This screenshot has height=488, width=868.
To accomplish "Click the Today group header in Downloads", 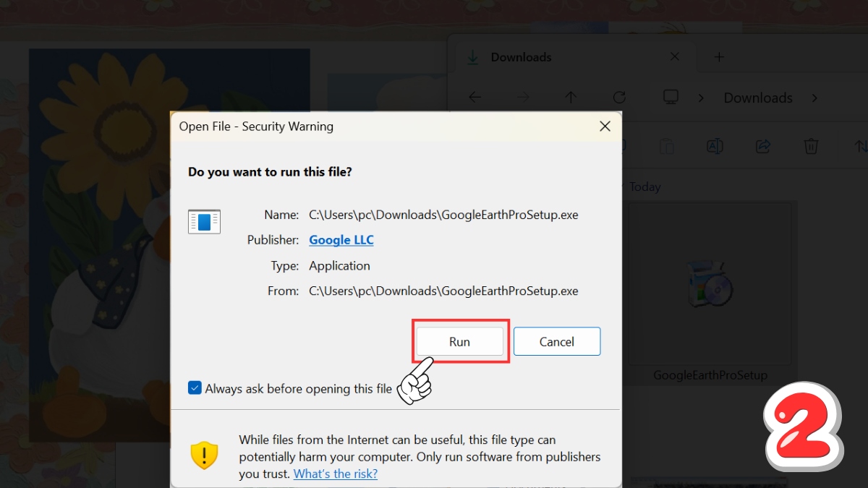I will 645,187.
